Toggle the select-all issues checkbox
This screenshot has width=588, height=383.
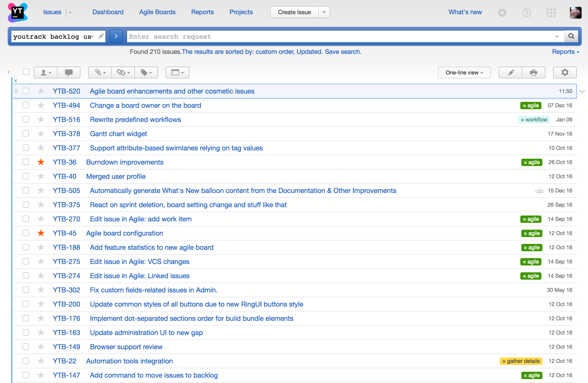coord(26,72)
